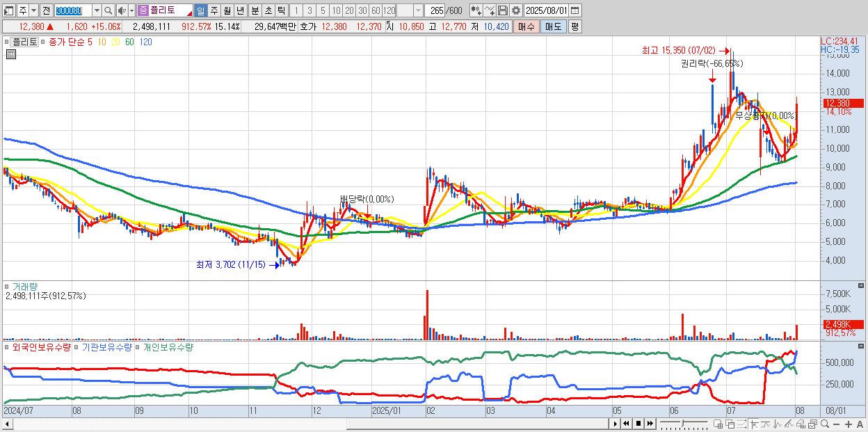Click the overlapping windows icon

click(x=730, y=424)
